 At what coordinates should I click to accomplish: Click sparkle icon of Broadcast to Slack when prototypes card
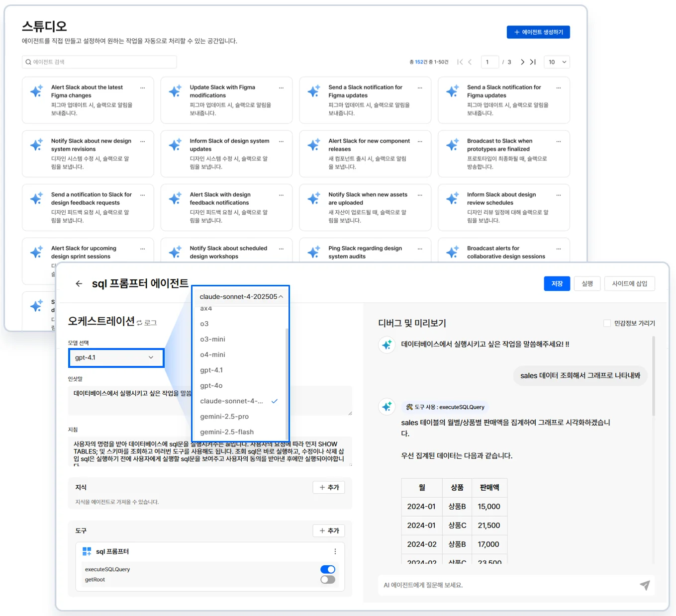pyautogui.click(x=452, y=145)
